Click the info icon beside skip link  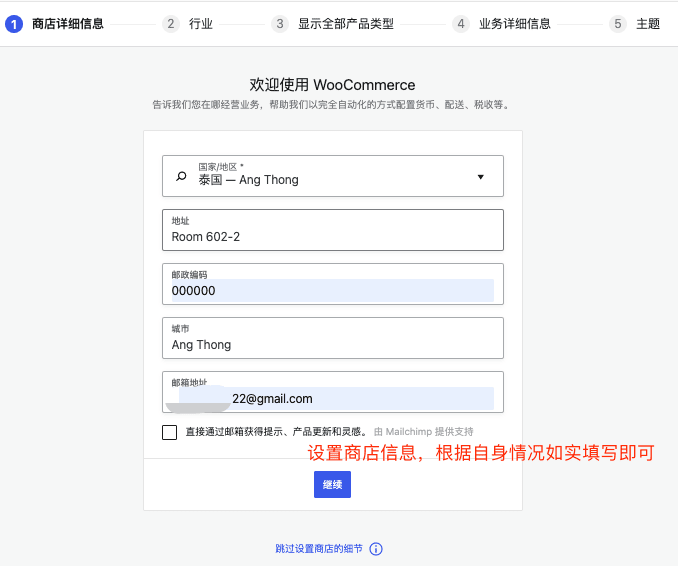click(x=376, y=549)
